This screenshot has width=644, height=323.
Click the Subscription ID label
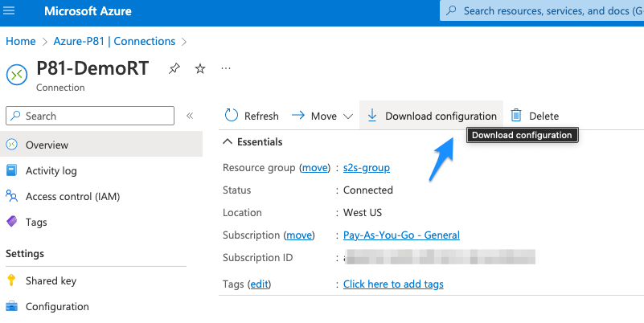tap(257, 258)
